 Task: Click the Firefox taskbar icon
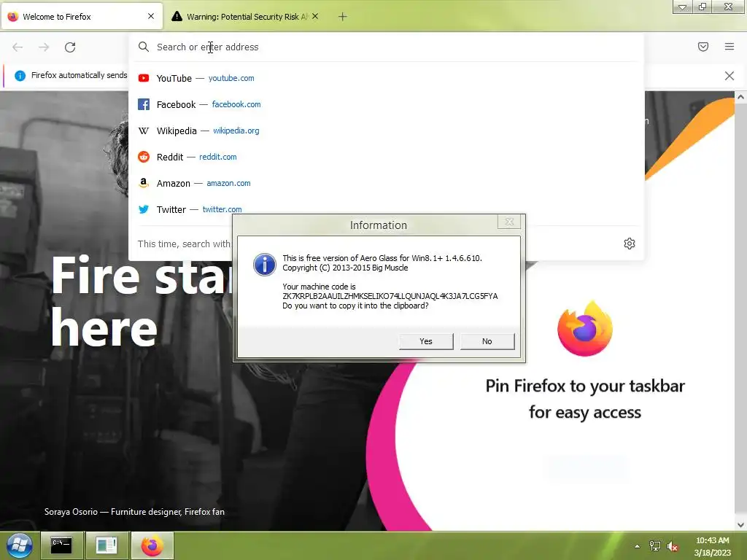pyautogui.click(x=152, y=545)
